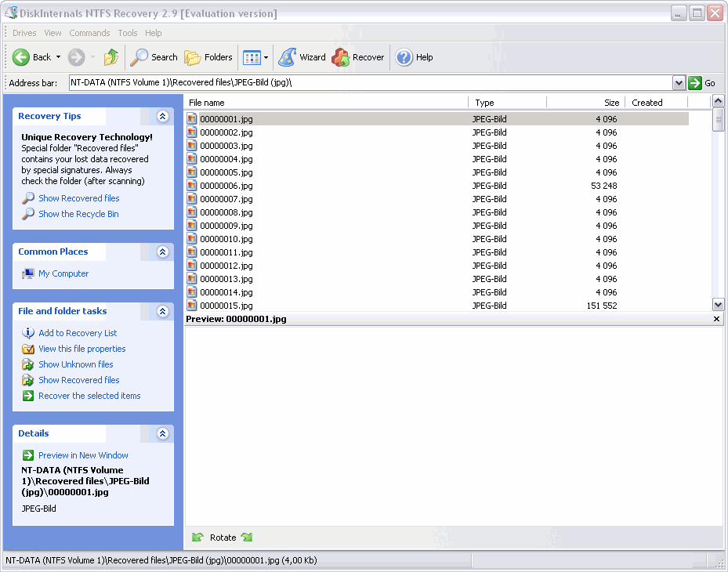Open the Back history dropdown arrow

tap(59, 57)
